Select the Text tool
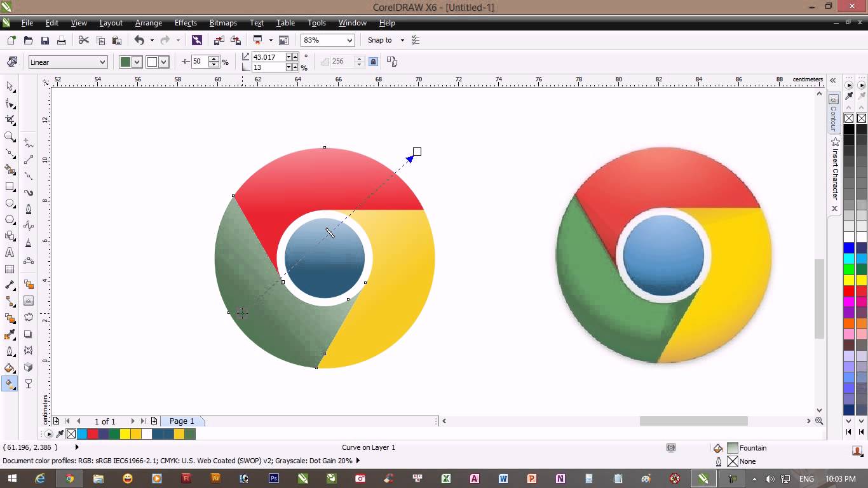Viewport: 868px width, 488px height. point(10,252)
